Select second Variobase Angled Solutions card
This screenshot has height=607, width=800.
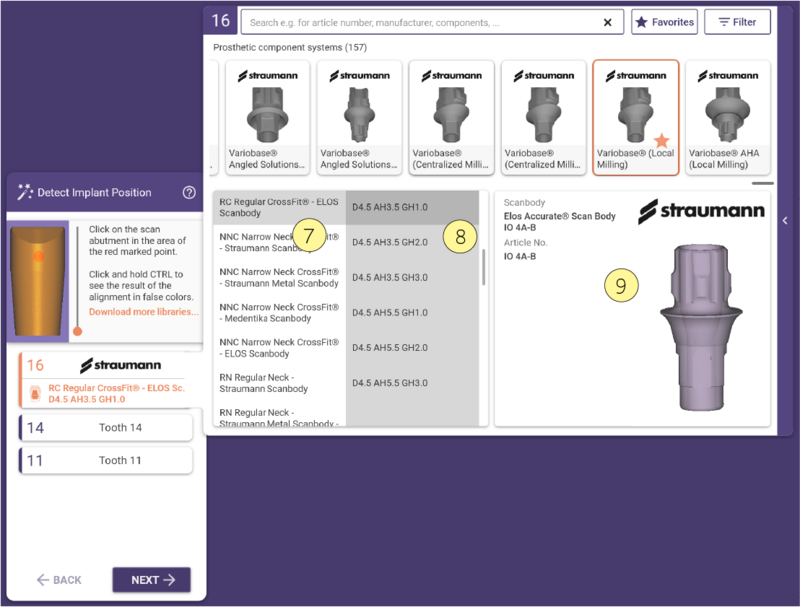pos(359,118)
